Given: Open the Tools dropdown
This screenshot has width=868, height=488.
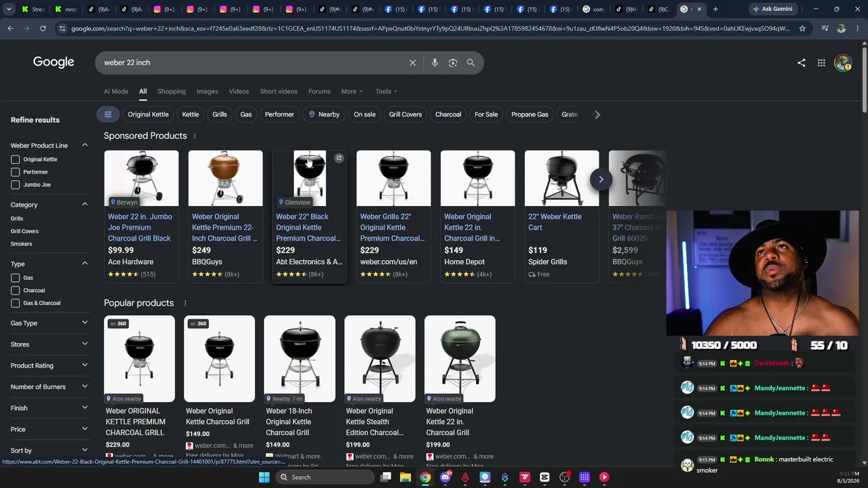Looking at the screenshot, I should pyautogui.click(x=387, y=91).
